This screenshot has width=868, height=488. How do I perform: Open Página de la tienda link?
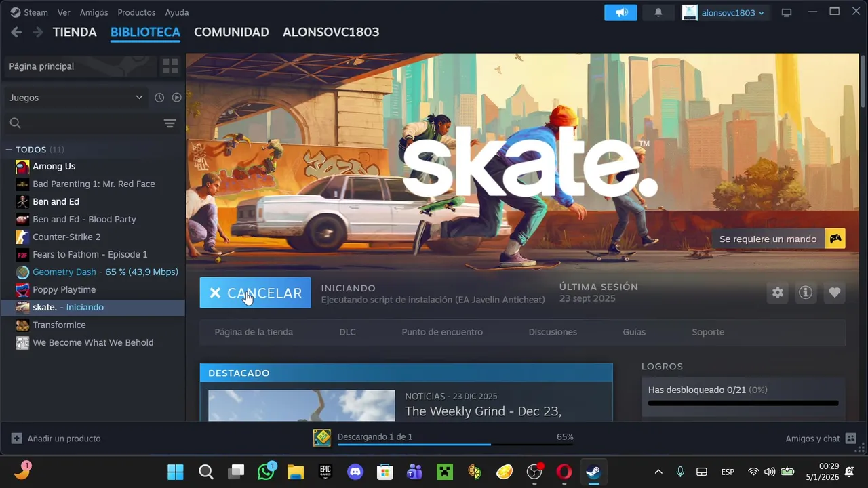pyautogui.click(x=254, y=332)
